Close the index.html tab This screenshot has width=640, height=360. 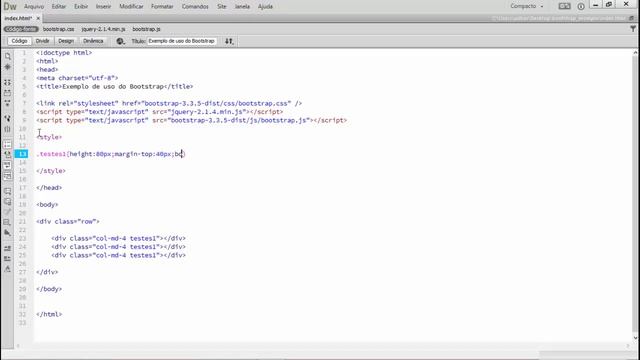tap(38, 18)
